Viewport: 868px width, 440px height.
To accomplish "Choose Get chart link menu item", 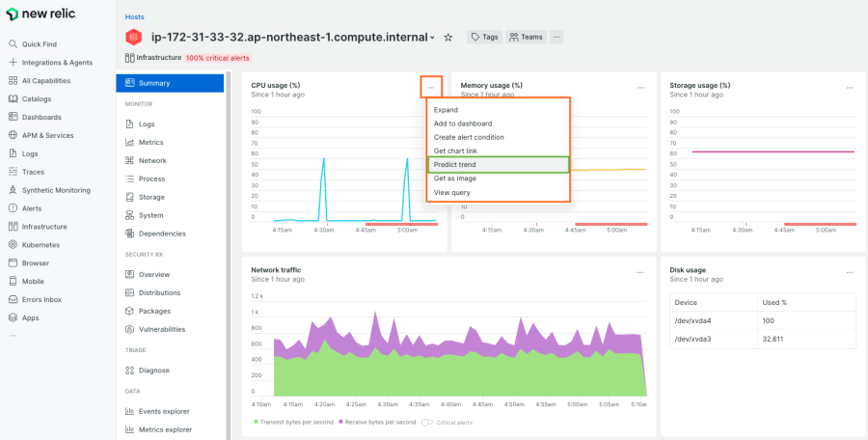I will (x=499, y=151).
